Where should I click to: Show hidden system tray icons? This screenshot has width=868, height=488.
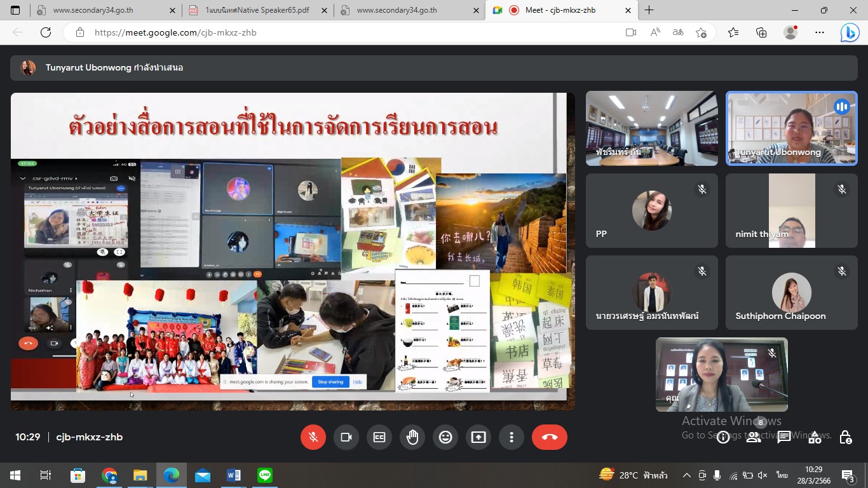pyautogui.click(x=687, y=475)
